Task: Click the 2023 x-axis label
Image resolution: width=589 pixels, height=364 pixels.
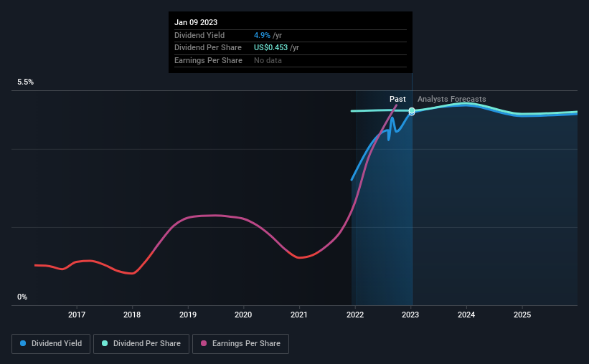Action: [410, 315]
